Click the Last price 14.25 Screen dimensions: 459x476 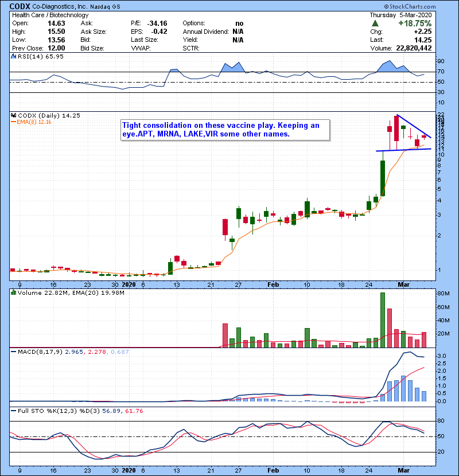pos(423,40)
